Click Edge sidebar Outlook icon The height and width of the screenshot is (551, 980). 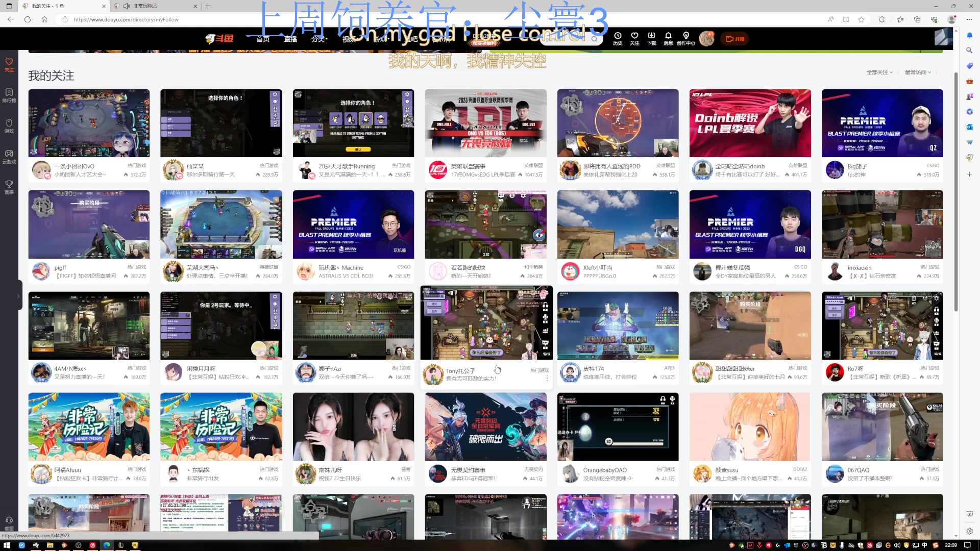969,127
